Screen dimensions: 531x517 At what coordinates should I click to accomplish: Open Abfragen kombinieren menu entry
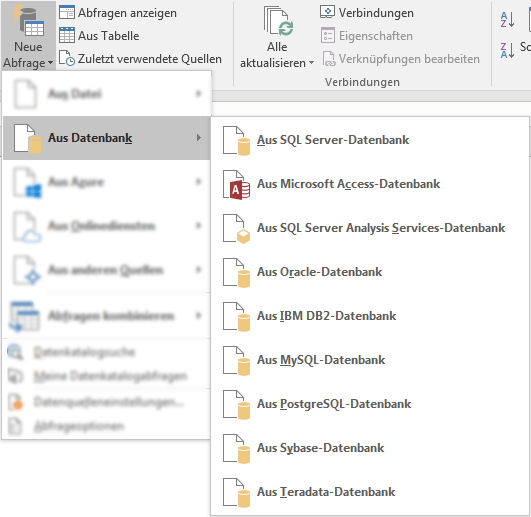tap(107, 316)
